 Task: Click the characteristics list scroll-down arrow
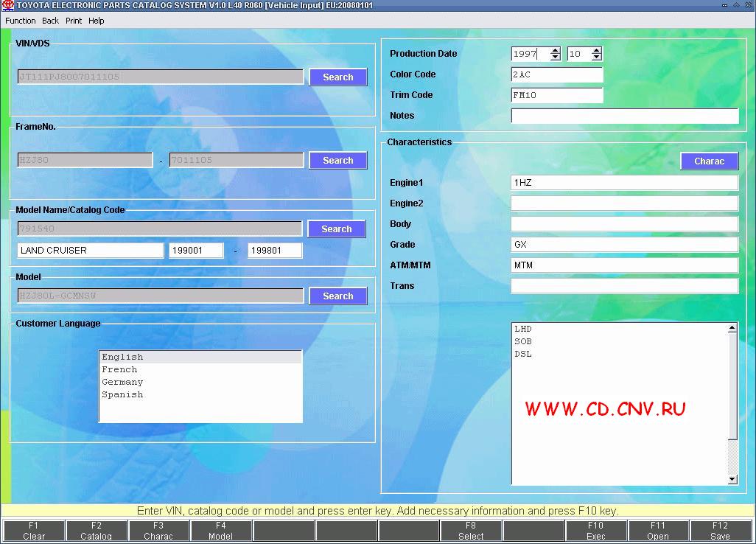coord(732,479)
